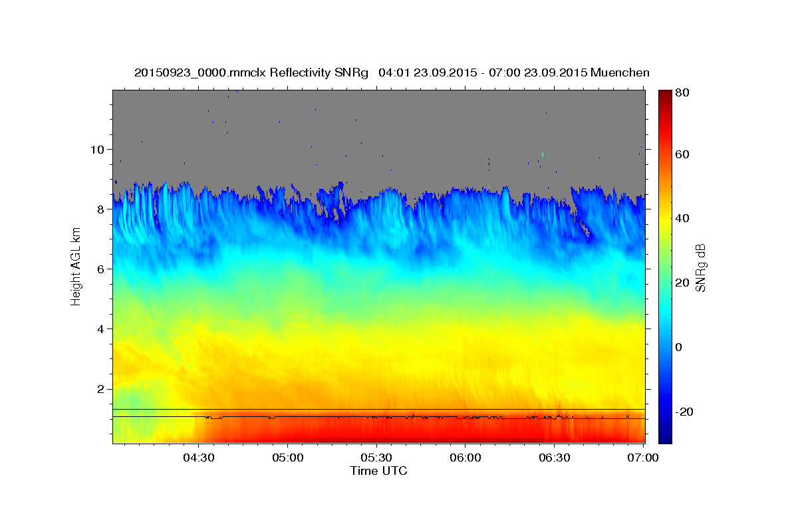Click the colorbar value 60
798x532 pixels.
point(682,154)
